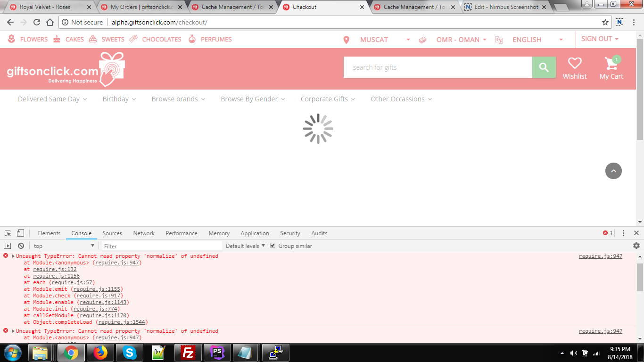Select the DevTools inspect element icon
The width and height of the screenshot is (644, 362).
point(8,233)
